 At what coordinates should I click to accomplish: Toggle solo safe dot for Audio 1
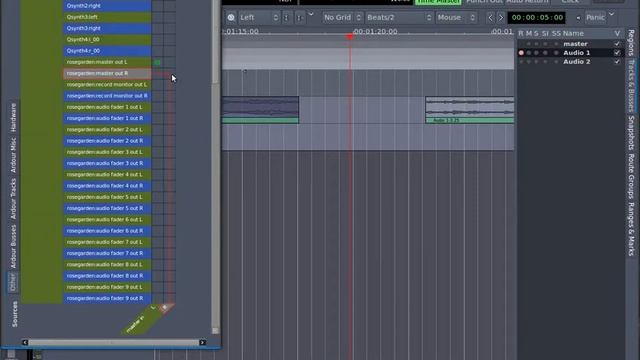pos(556,53)
